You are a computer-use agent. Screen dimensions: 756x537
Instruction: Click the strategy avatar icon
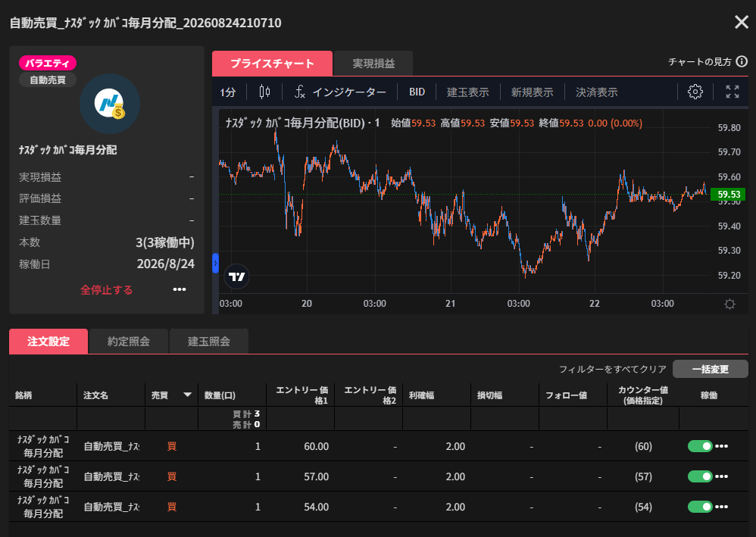109,104
